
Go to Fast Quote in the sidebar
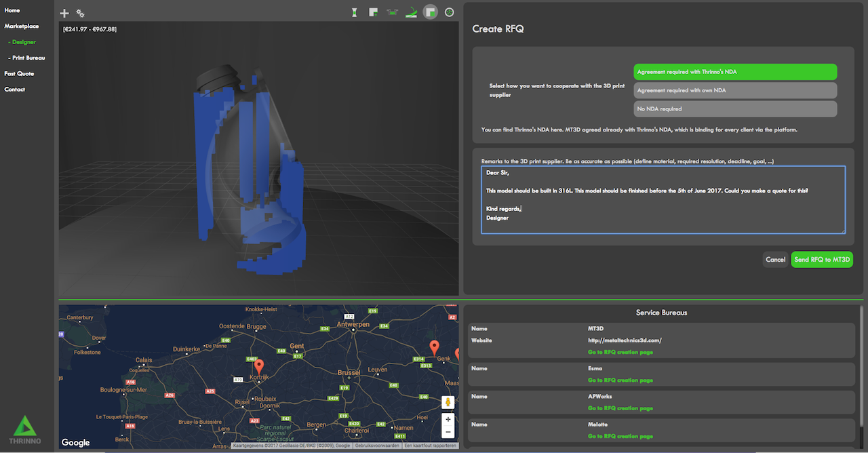[19, 73]
